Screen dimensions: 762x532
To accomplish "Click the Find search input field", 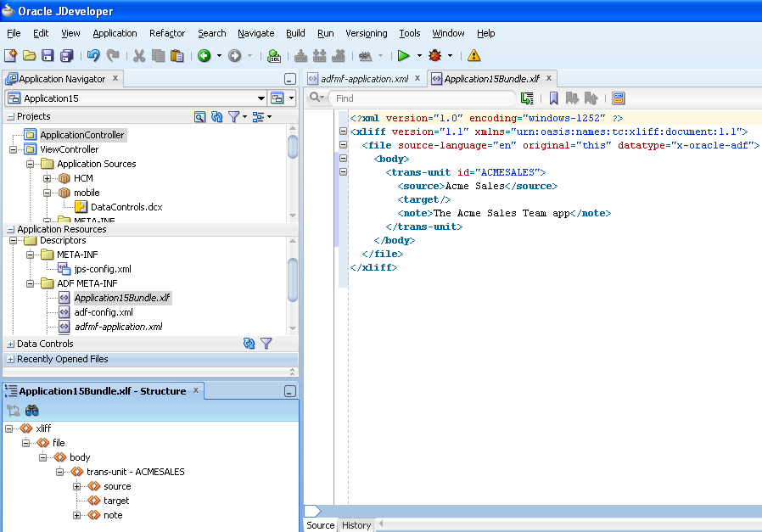I will pyautogui.click(x=423, y=98).
